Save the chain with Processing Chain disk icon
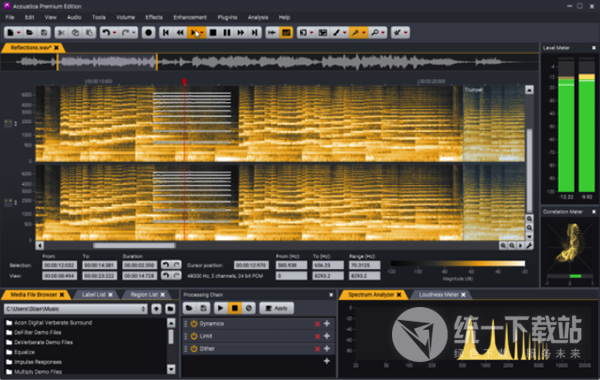The width and height of the screenshot is (600, 380). click(x=203, y=308)
